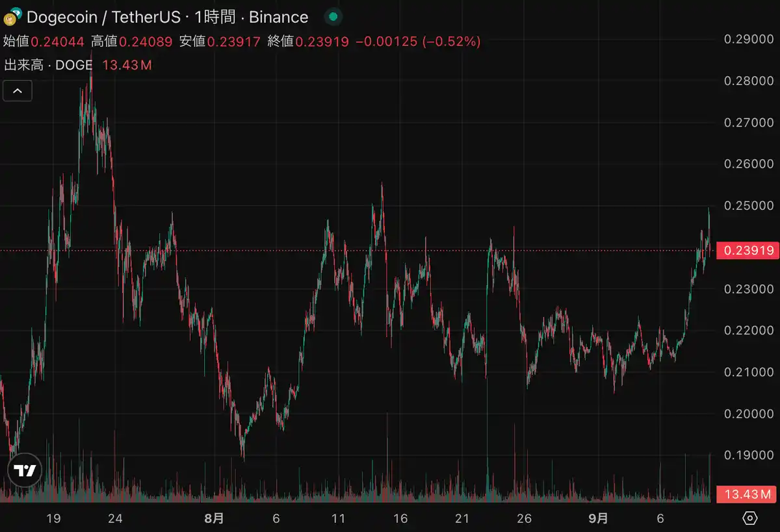Collapse the indicator legend with chevron
Viewport: 780px width, 532px height.
18,91
